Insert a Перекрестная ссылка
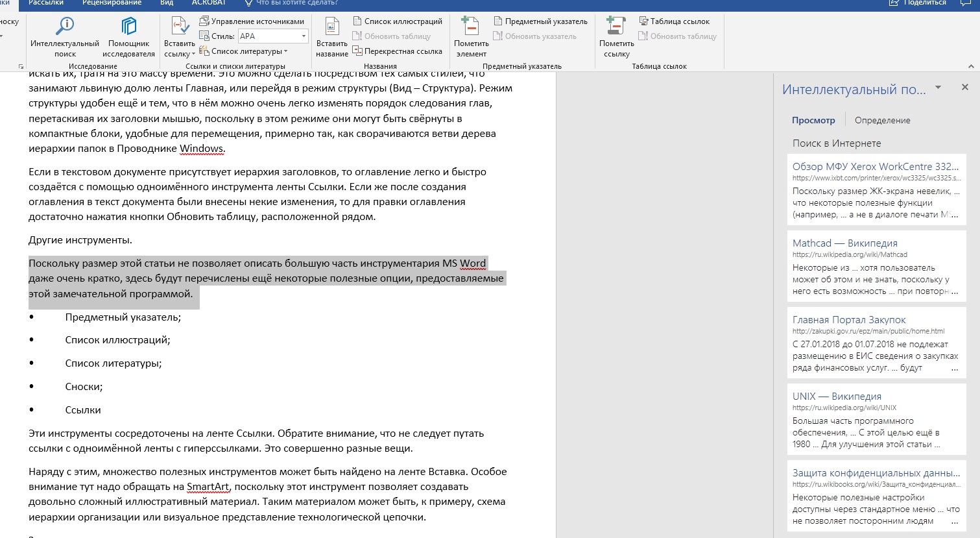 coord(397,51)
